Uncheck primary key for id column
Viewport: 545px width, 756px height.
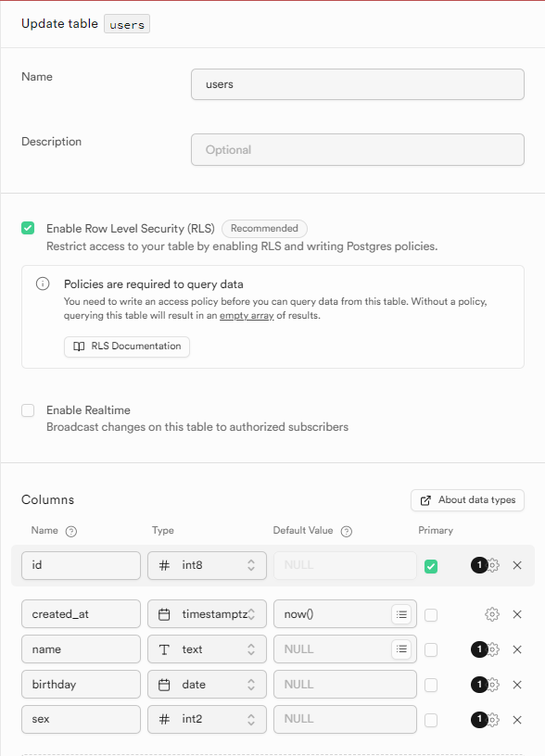click(431, 566)
